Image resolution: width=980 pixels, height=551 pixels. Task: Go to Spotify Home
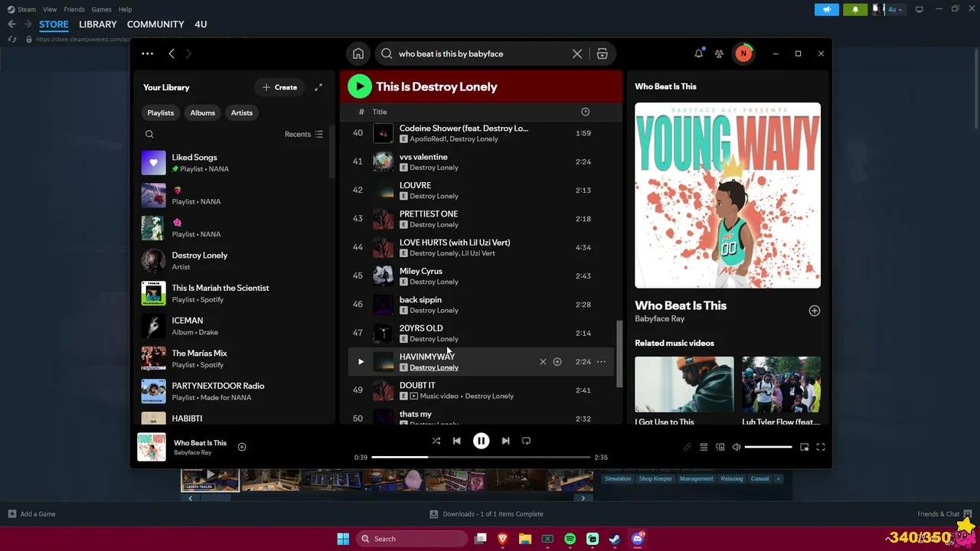tap(358, 54)
